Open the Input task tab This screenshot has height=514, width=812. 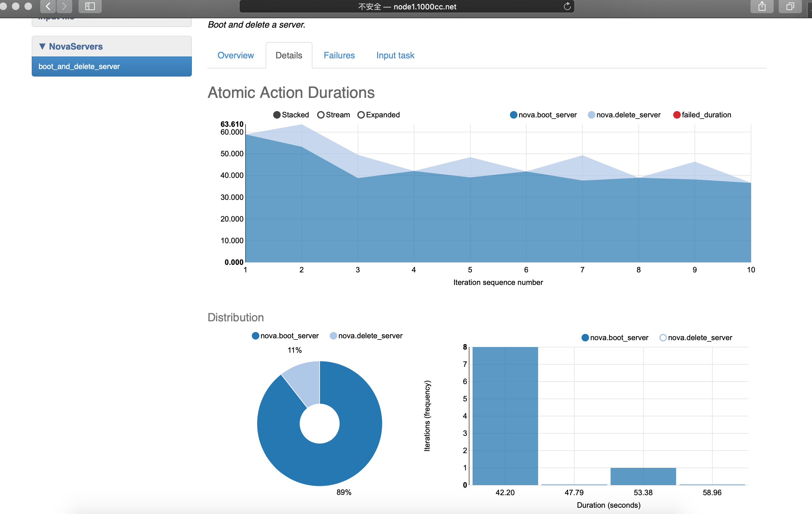[x=395, y=55]
